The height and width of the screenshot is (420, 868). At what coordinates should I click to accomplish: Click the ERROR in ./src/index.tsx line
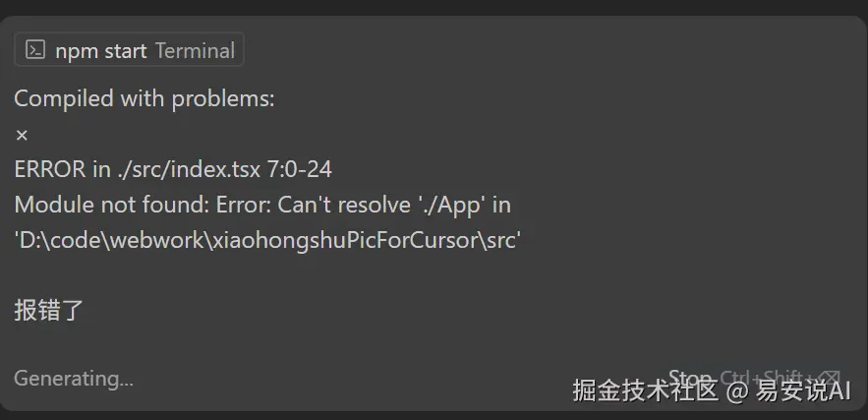coord(173,169)
